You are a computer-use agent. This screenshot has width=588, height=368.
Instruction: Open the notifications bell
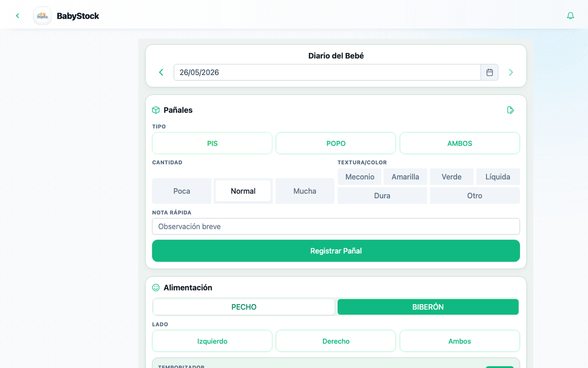[570, 16]
